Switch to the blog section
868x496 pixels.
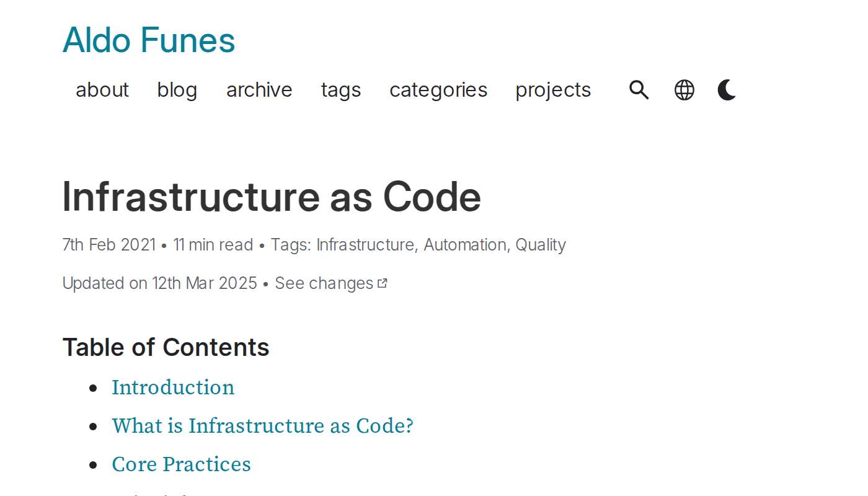tap(177, 91)
